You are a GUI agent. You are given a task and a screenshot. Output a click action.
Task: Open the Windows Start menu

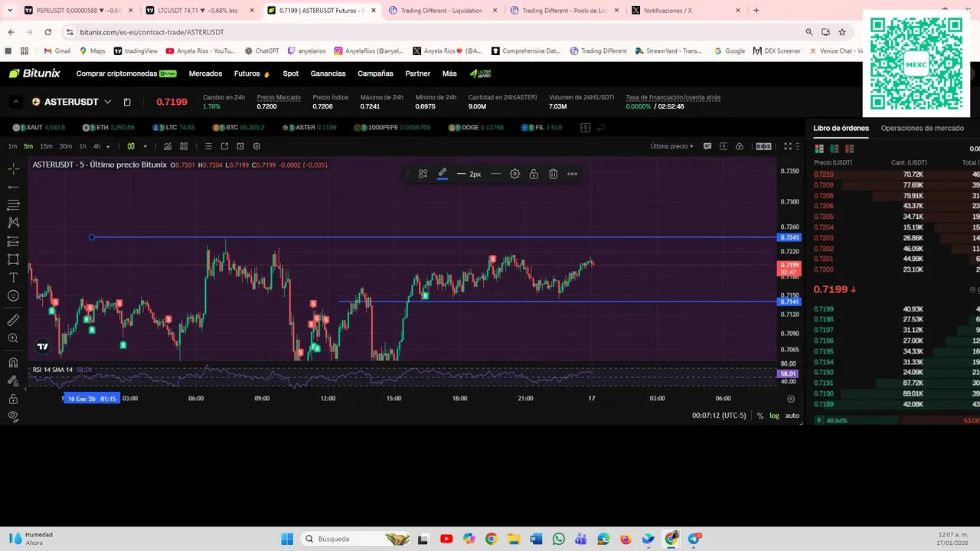287,539
